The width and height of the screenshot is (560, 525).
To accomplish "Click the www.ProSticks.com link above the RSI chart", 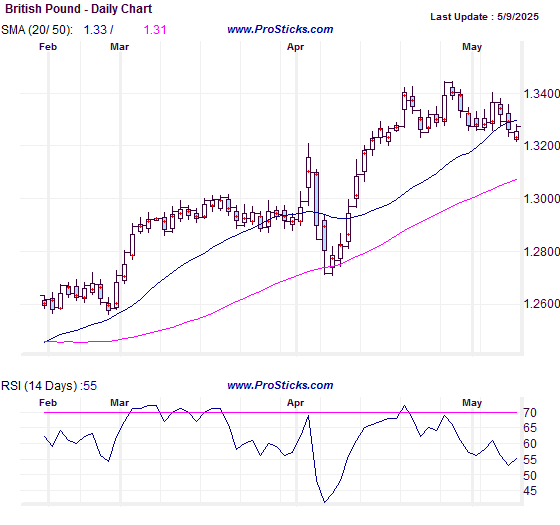I will pos(280,385).
